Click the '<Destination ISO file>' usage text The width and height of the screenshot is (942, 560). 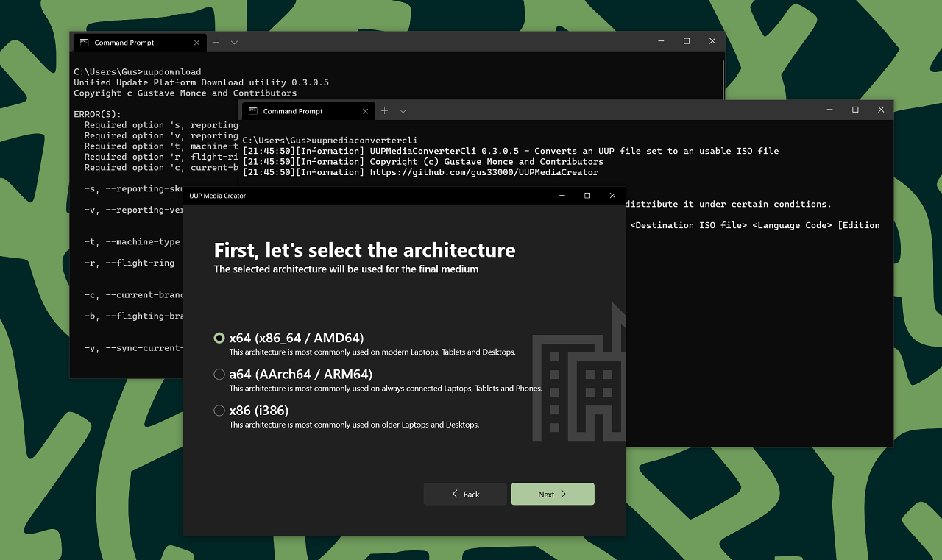[689, 225]
